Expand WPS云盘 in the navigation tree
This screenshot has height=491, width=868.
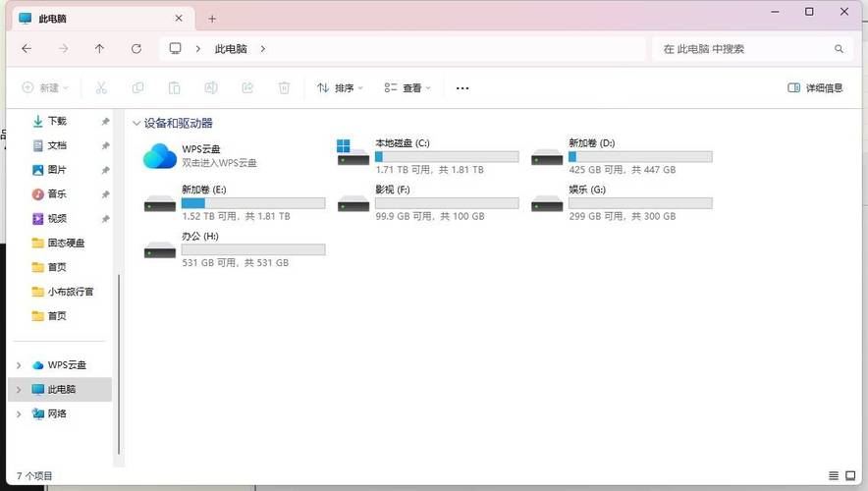[x=19, y=364]
